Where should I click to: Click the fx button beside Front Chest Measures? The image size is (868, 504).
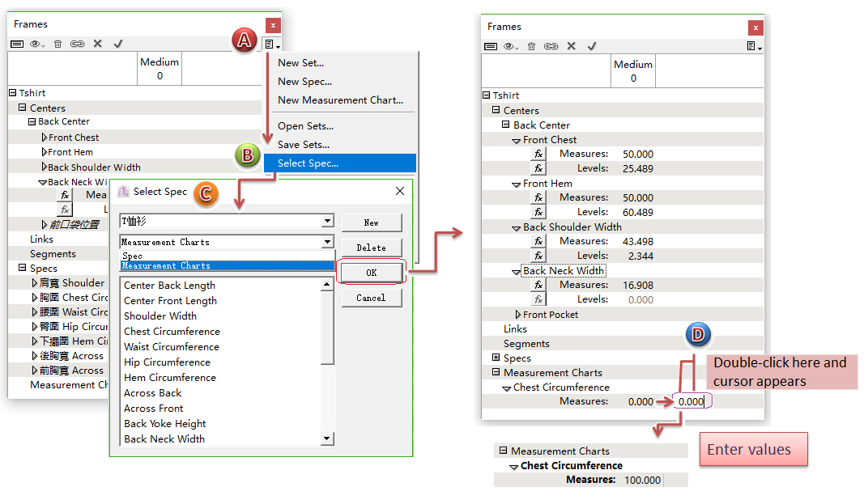(x=538, y=154)
